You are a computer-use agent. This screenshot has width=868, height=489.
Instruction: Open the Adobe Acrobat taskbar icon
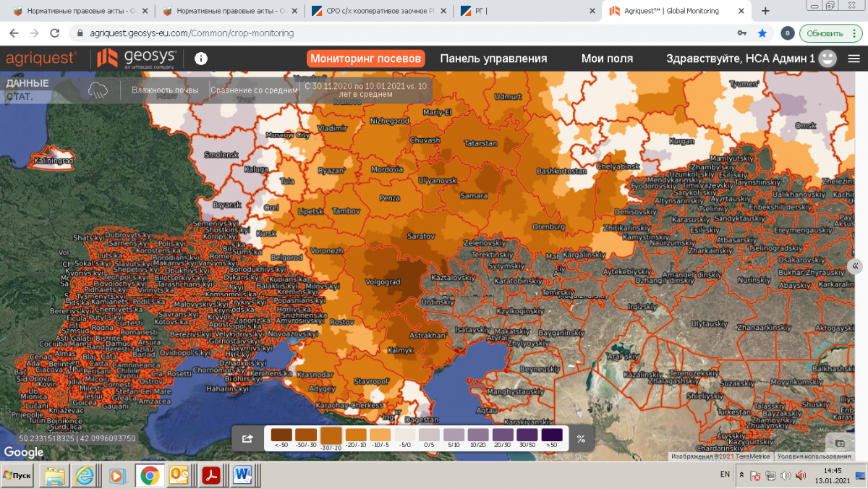[210, 475]
